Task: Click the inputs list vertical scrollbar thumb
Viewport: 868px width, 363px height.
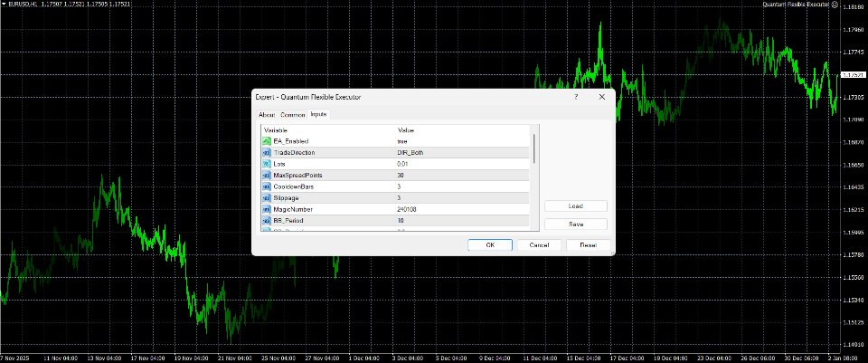Action: pos(534,148)
